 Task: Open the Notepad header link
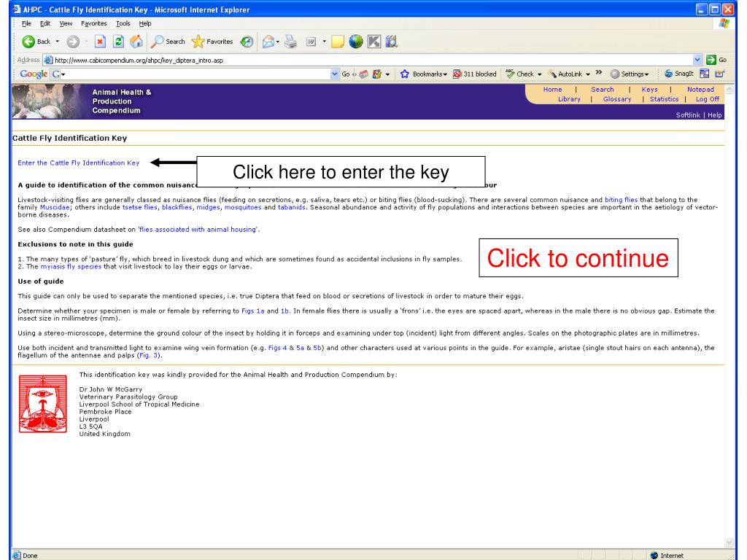pos(700,90)
